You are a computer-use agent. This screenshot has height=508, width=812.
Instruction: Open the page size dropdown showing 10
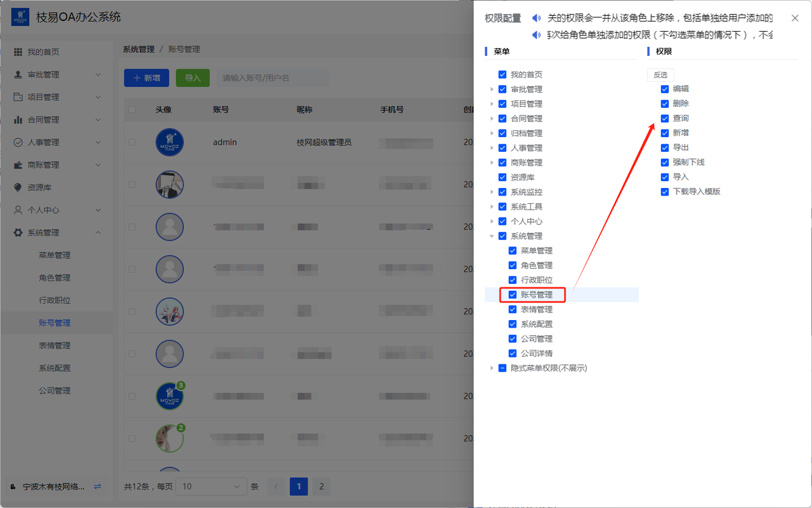click(211, 486)
